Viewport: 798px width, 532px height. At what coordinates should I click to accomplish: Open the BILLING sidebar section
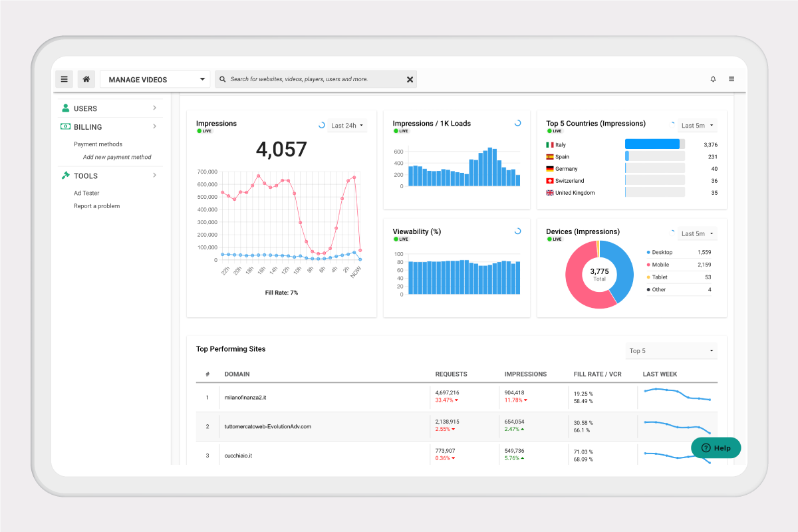(110, 127)
